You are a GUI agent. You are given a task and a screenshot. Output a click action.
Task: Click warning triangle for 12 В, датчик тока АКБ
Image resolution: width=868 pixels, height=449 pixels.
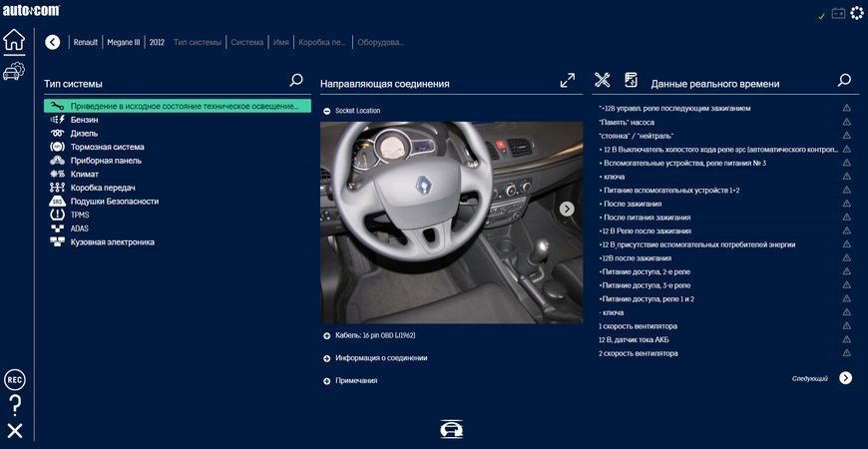(846, 339)
